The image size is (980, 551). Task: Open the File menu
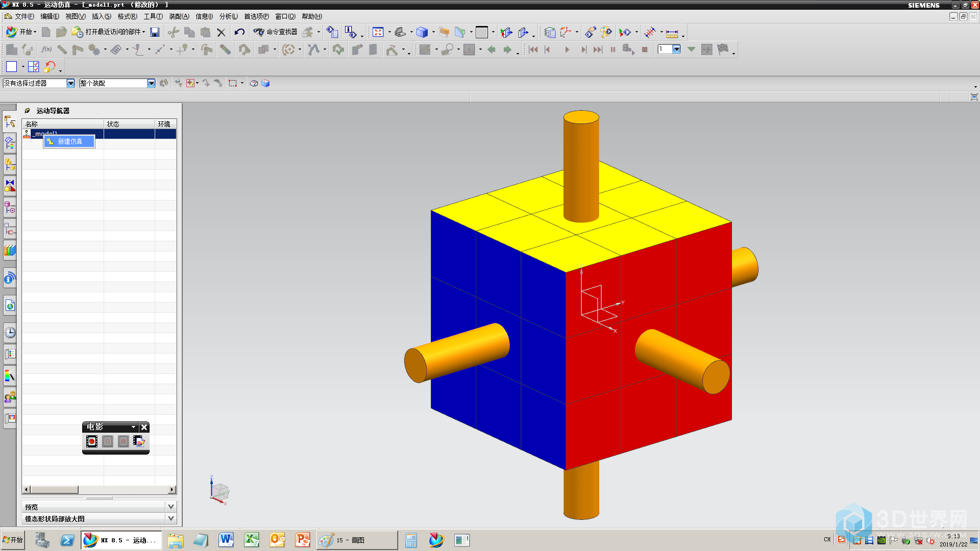point(24,16)
